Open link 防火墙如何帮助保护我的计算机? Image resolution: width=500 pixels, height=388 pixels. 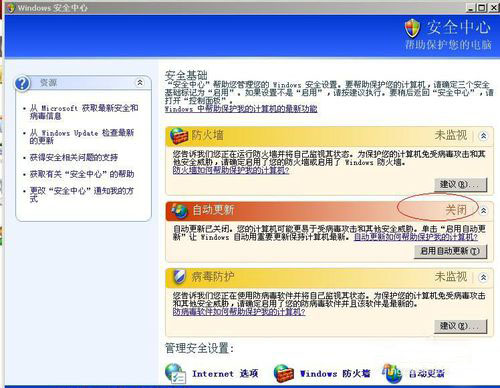231,170
